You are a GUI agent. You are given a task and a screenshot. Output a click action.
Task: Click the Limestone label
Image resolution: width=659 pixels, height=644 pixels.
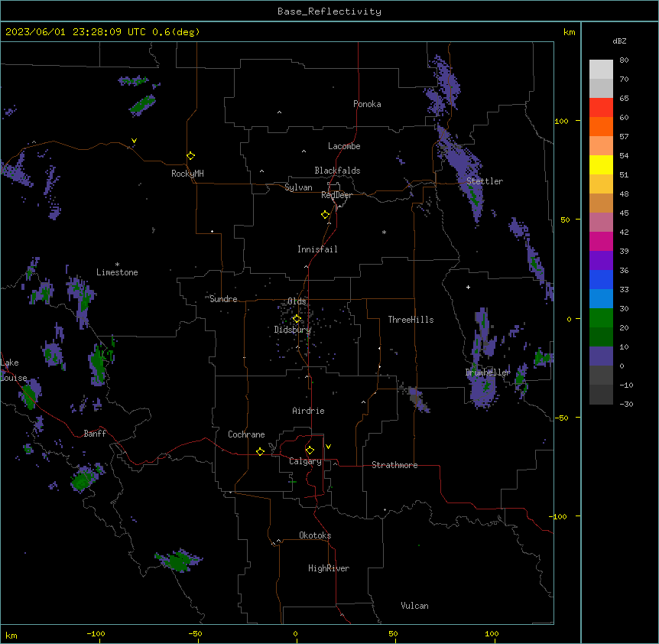click(117, 272)
